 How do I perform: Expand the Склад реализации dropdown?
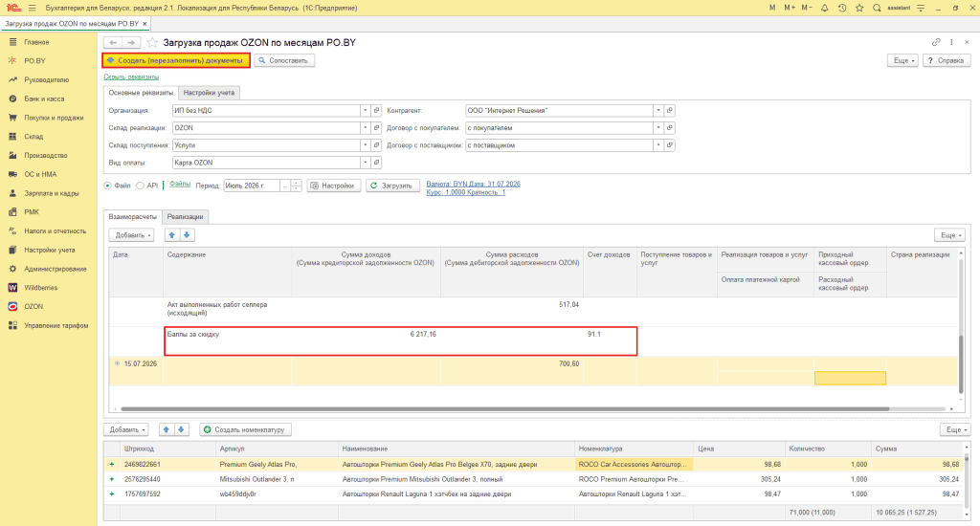click(x=365, y=127)
